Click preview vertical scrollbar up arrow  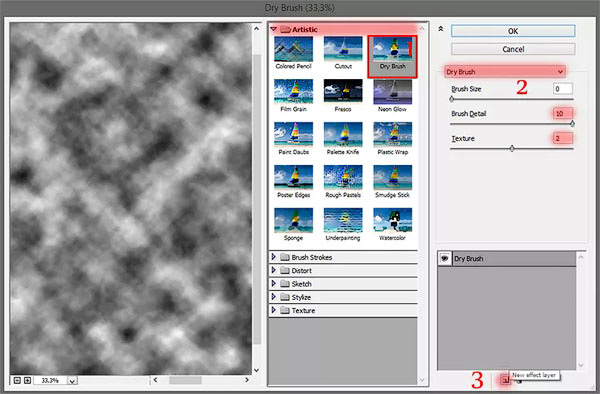click(256, 28)
